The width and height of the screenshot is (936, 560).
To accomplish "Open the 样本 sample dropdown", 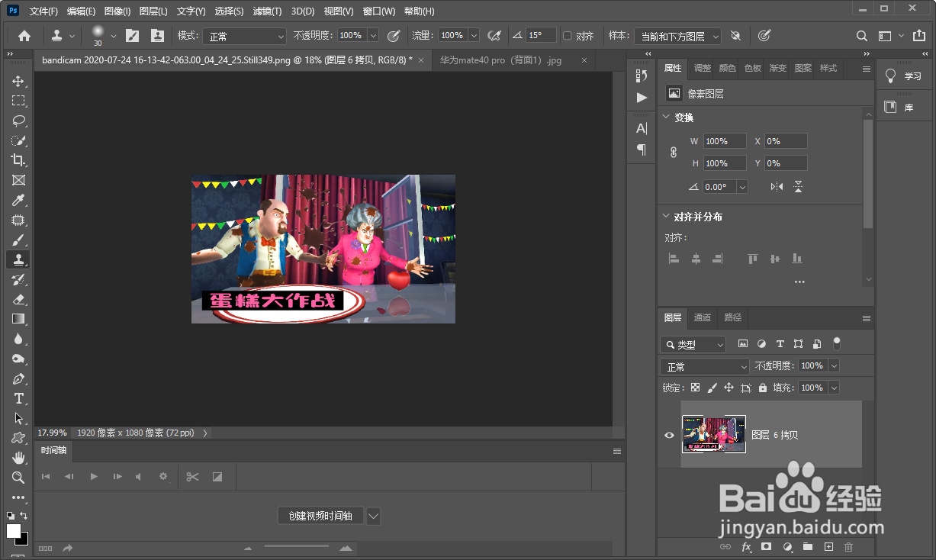I will pos(677,36).
